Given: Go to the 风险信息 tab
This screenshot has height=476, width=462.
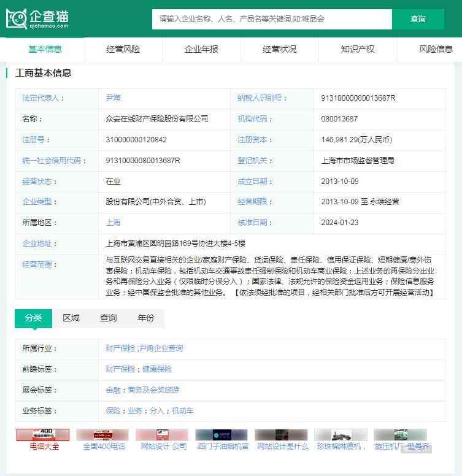Looking at the screenshot, I should 435,49.
